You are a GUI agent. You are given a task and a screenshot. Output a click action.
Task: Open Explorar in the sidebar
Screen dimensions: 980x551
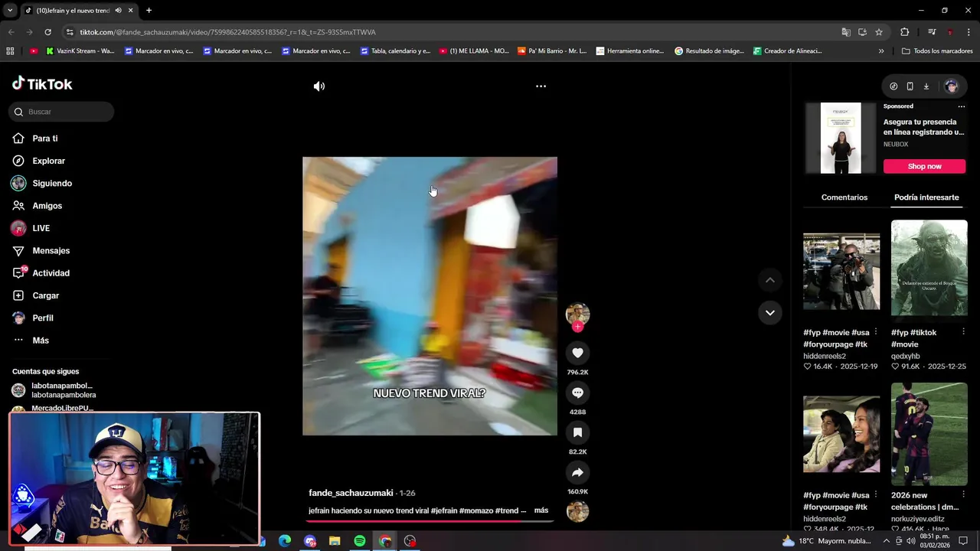[38, 161]
